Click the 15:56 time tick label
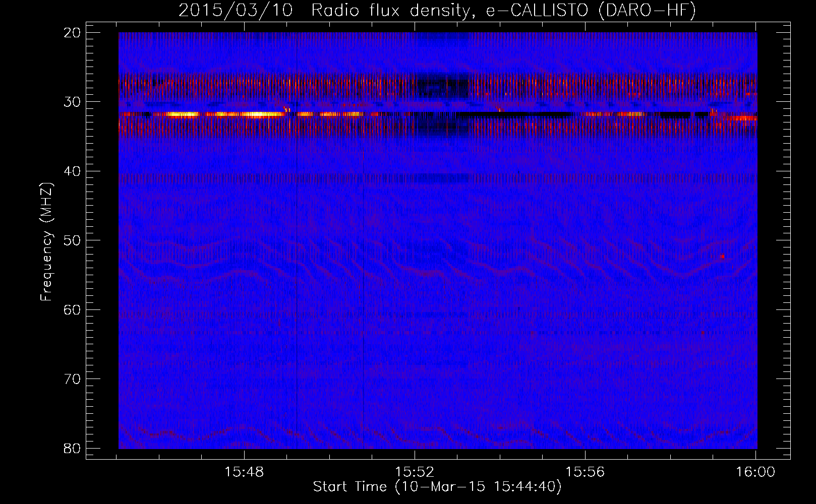Image resolution: width=816 pixels, height=504 pixels. click(x=585, y=472)
